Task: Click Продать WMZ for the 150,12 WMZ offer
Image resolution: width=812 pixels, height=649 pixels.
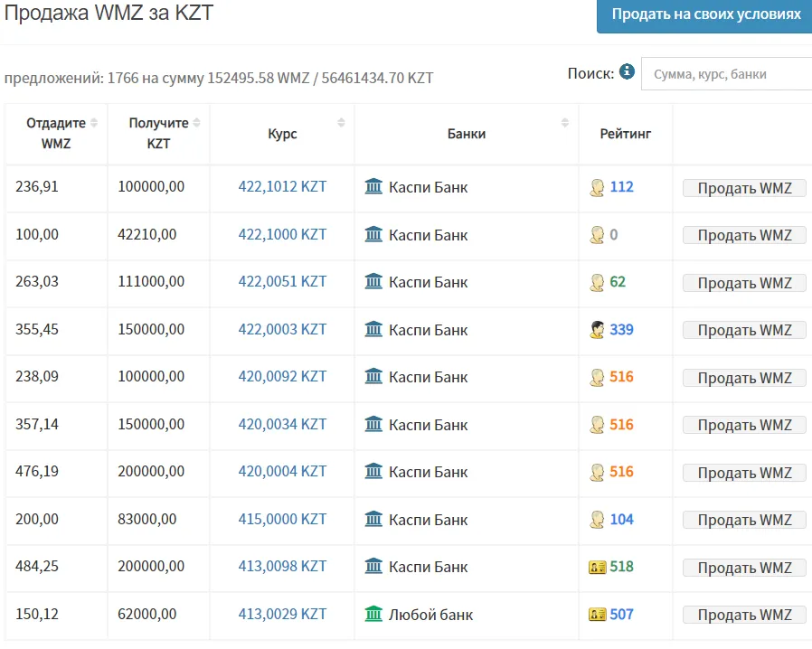Action: (x=744, y=615)
